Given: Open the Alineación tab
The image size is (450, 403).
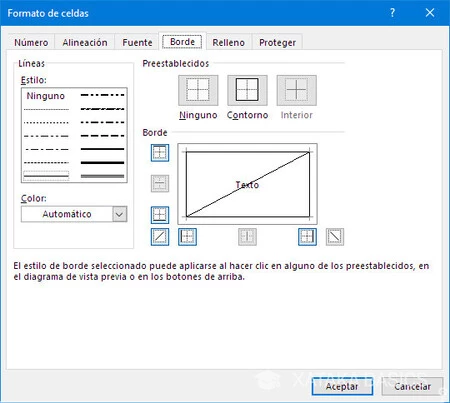Looking at the screenshot, I should [85, 43].
